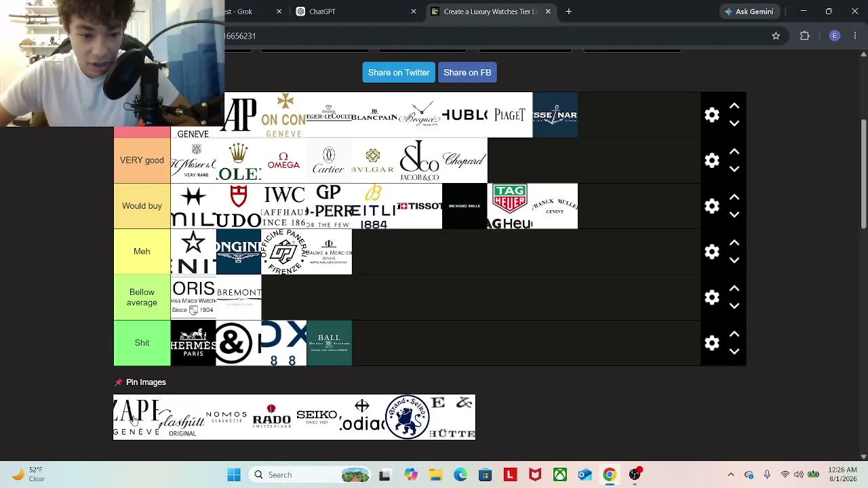
Task: Select the Piaget logo tile
Action: (510, 115)
